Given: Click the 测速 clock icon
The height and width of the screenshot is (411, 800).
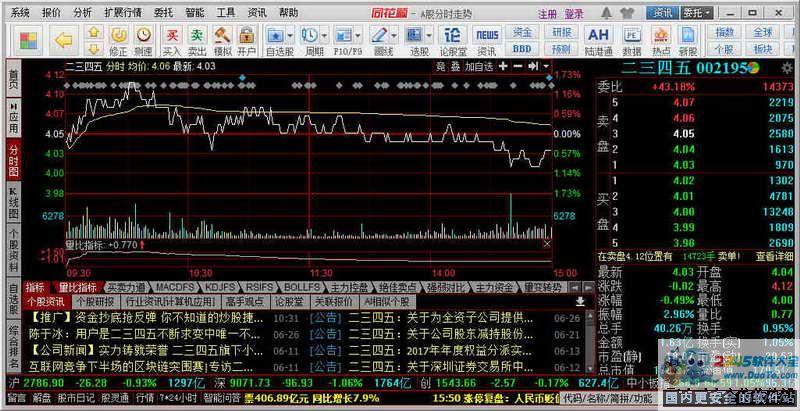Looking at the screenshot, I should (x=144, y=41).
